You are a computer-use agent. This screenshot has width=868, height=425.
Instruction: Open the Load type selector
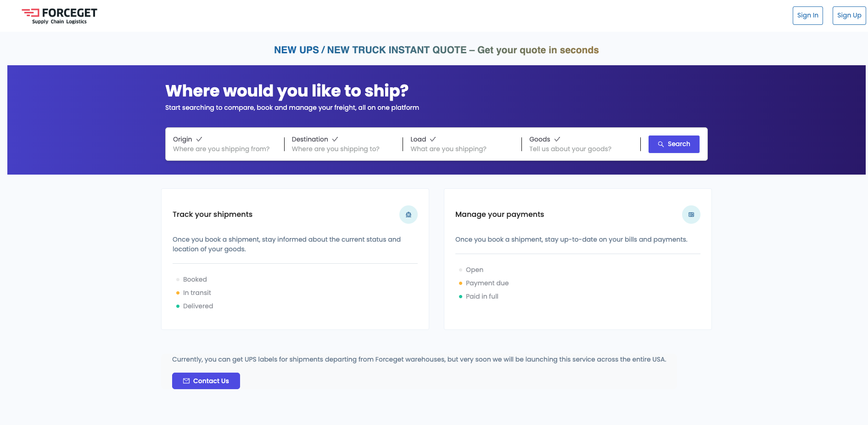pyautogui.click(x=448, y=148)
